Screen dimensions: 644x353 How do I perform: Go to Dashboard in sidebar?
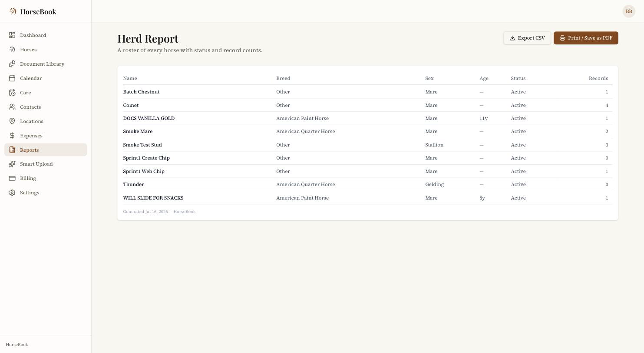[x=46, y=35]
